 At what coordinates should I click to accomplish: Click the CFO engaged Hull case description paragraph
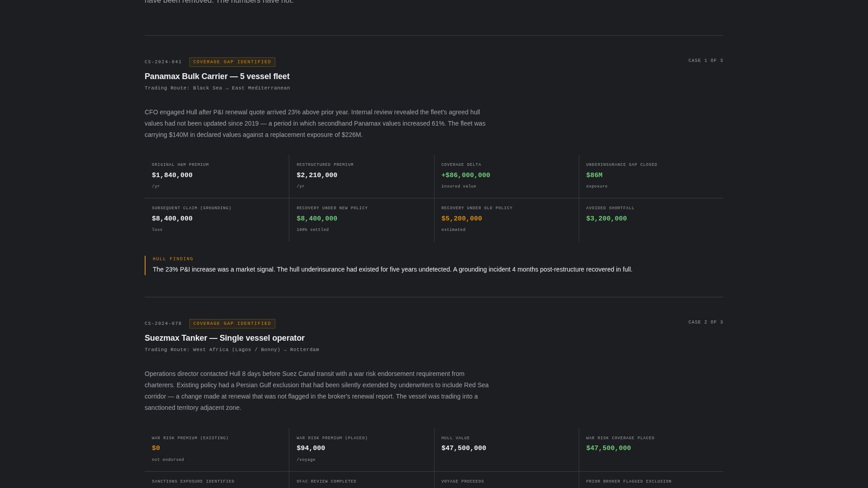pos(315,123)
